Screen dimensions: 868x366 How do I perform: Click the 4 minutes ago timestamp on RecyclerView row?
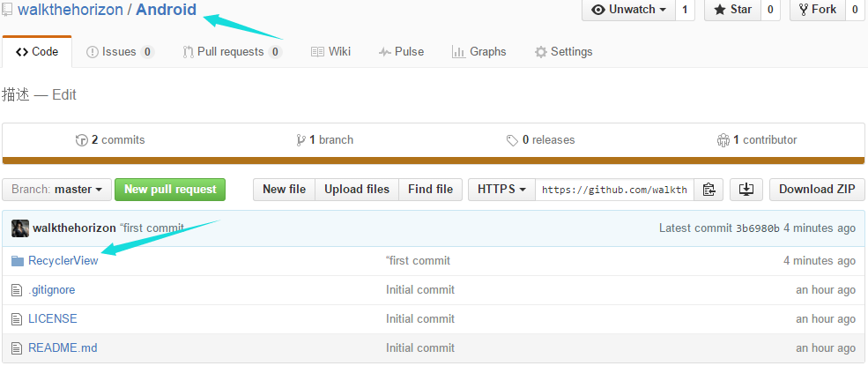tap(820, 261)
